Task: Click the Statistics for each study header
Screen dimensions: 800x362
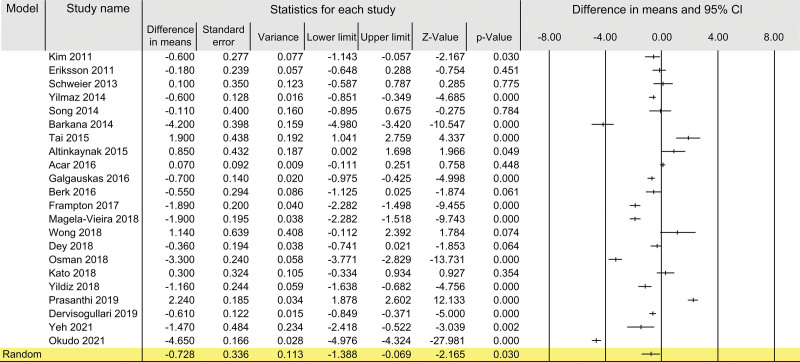Action: click(333, 10)
